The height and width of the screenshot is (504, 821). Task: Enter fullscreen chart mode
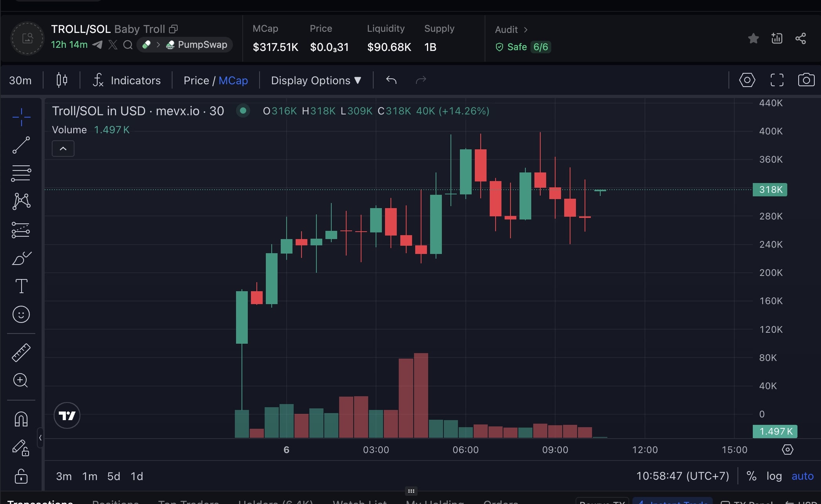777,80
